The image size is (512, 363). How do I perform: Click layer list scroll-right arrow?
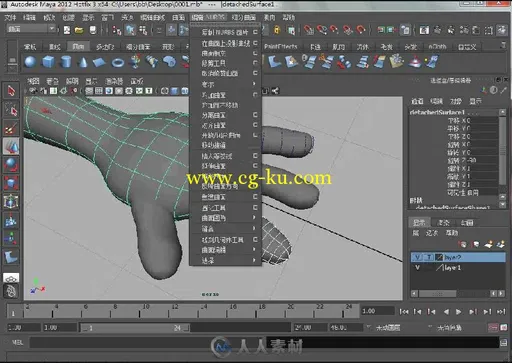tap(501, 294)
